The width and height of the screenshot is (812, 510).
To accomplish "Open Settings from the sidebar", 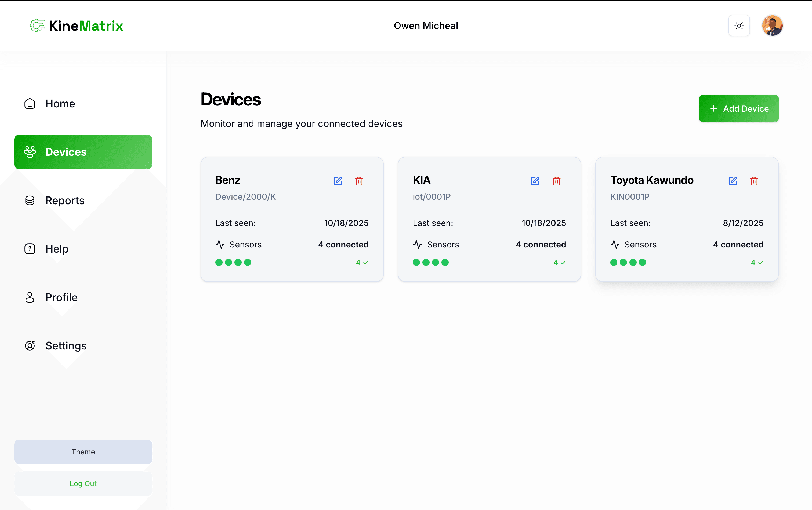I will pyautogui.click(x=66, y=346).
